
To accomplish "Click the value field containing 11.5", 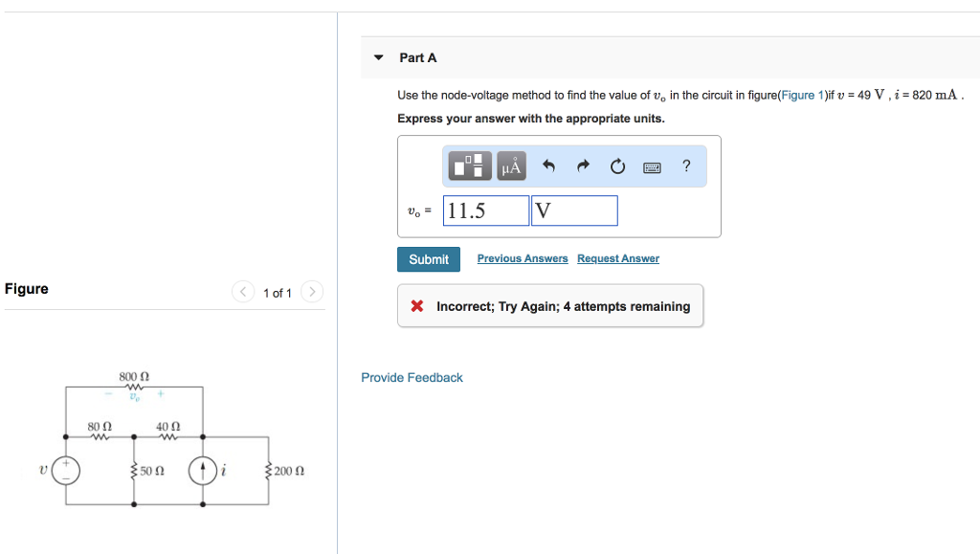I will point(486,211).
